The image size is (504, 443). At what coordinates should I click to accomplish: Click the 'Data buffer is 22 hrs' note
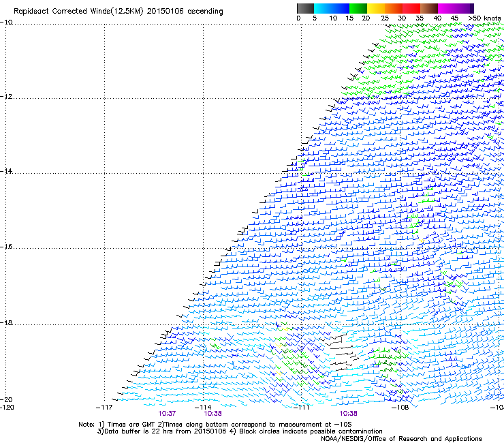[x=240, y=431]
